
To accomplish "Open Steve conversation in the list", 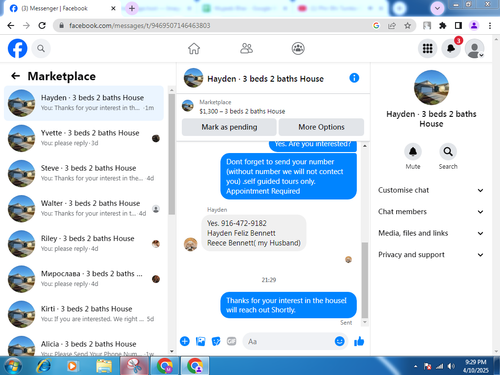I will [x=84, y=173].
